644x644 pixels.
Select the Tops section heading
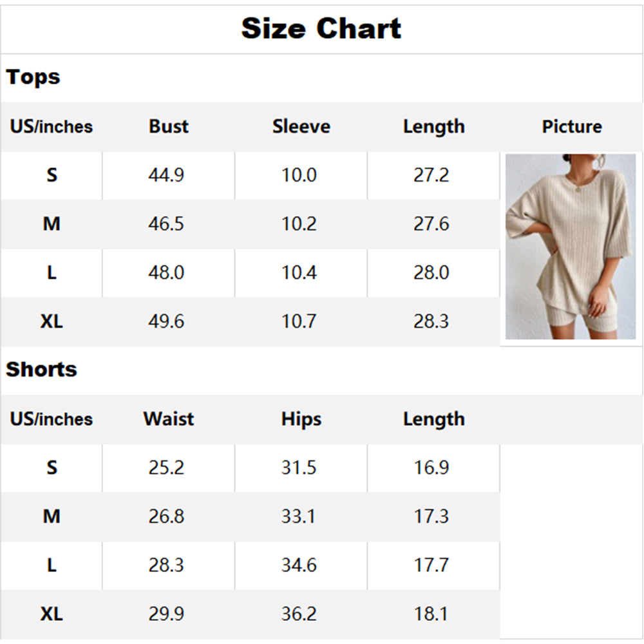tap(33, 77)
